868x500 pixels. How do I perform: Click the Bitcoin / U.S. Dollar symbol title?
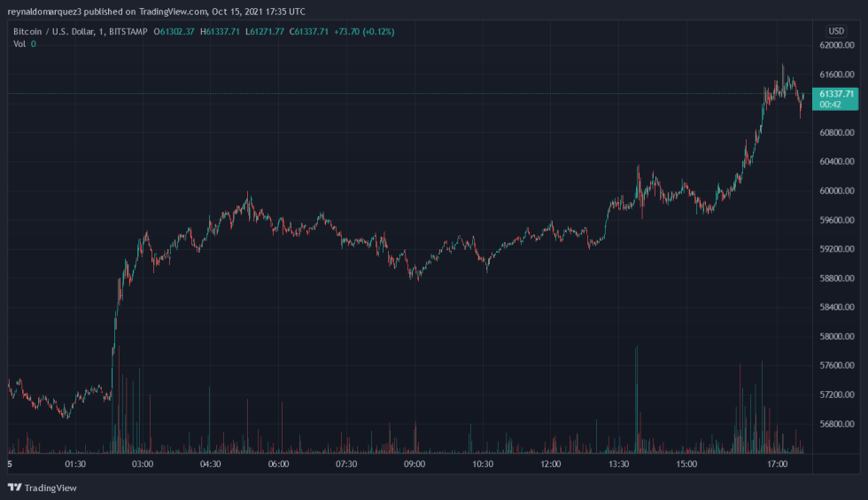pos(54,32)
